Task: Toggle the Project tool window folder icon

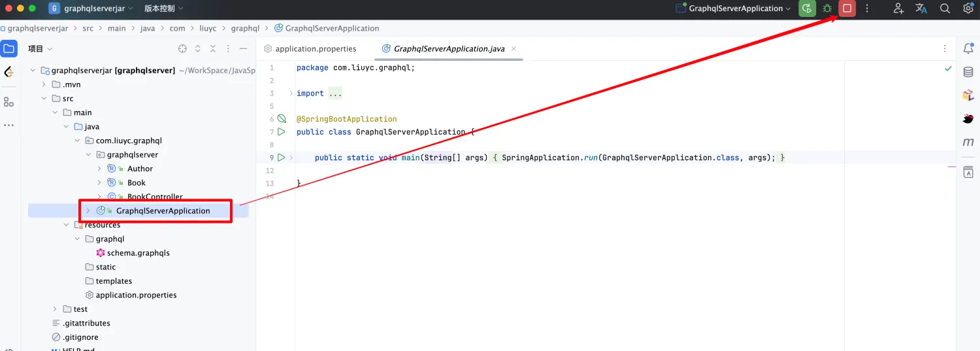Action: point(8,48)
